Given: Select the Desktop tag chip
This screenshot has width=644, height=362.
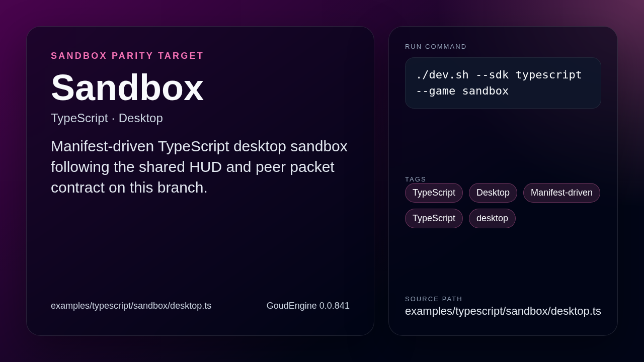Looking at the screenshot, I should click(493, 193).
